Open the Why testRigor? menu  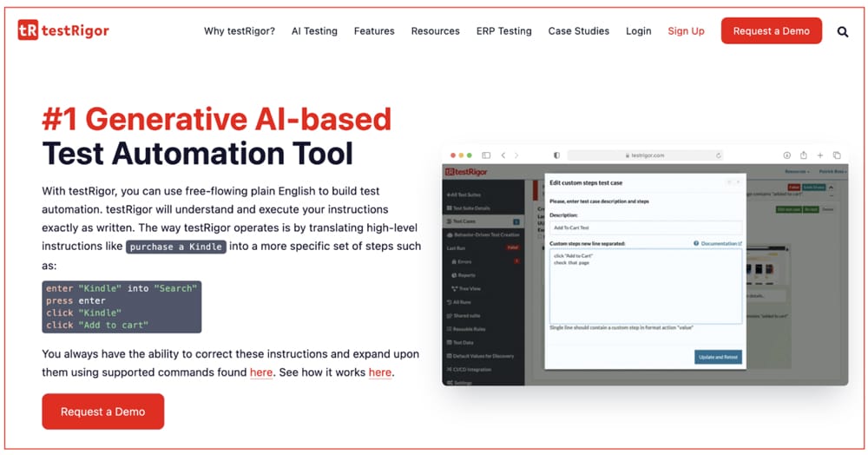240,31
